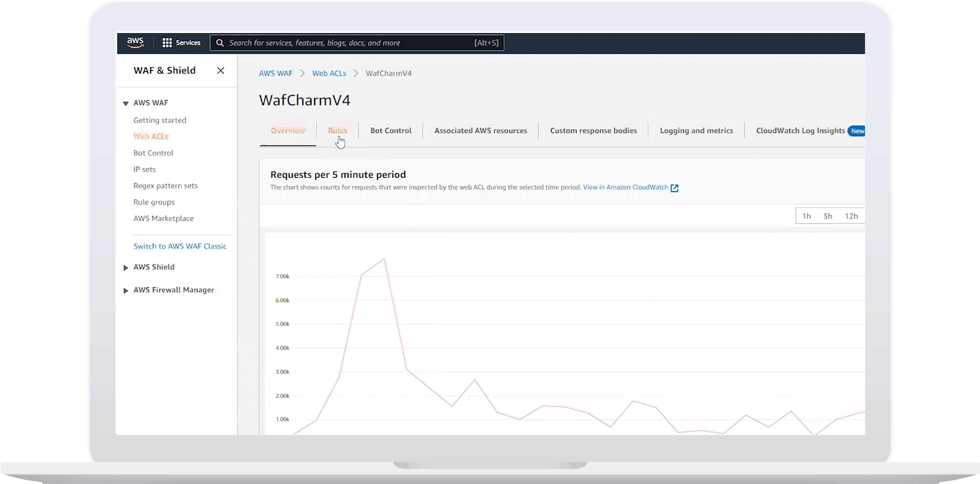This screenshot has width=980, height=484.
Task: Click the AWS Shield label
Action: pyautogui.click(x=154, y=267)
